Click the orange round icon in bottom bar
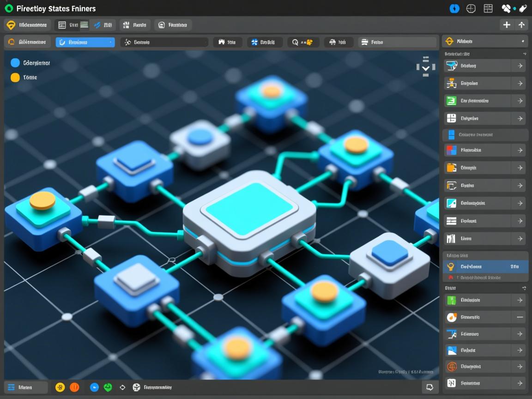The width and height of the screenshot is (532, 399). click(x=74, y=387)
